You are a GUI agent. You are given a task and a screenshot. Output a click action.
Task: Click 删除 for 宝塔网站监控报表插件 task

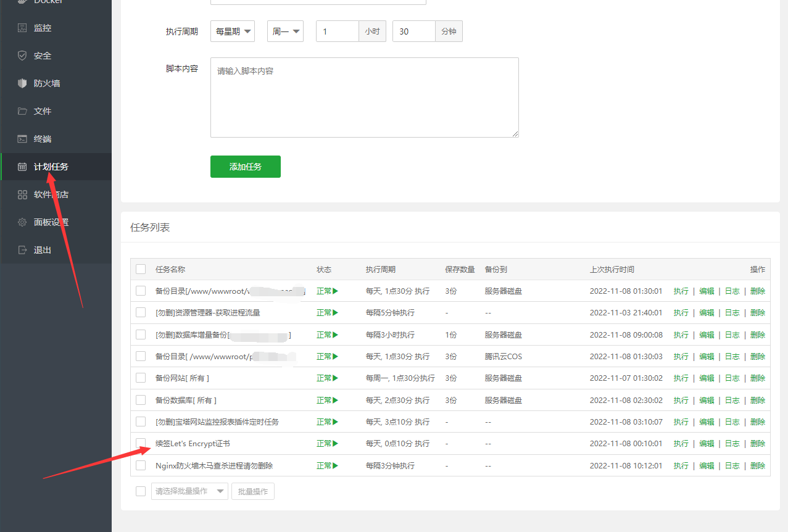(758, 422)
